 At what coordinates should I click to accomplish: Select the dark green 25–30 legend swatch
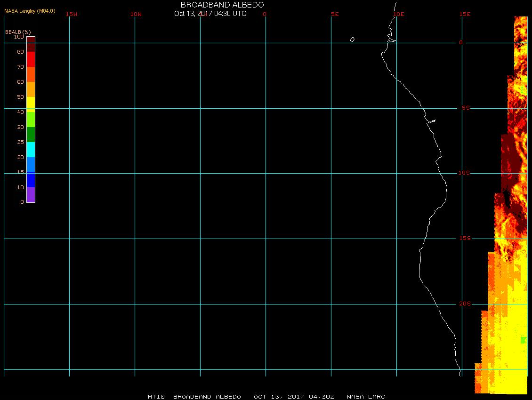pos(31,135)
